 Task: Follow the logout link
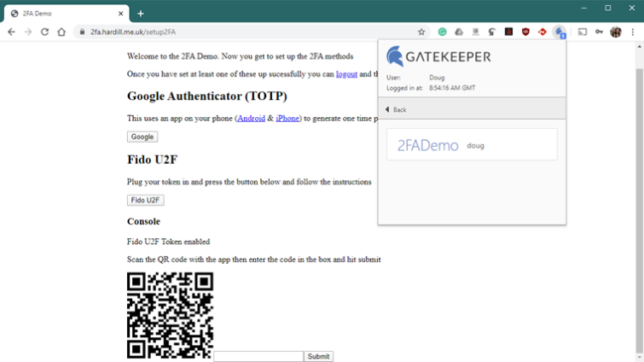[x=346, y=74]
